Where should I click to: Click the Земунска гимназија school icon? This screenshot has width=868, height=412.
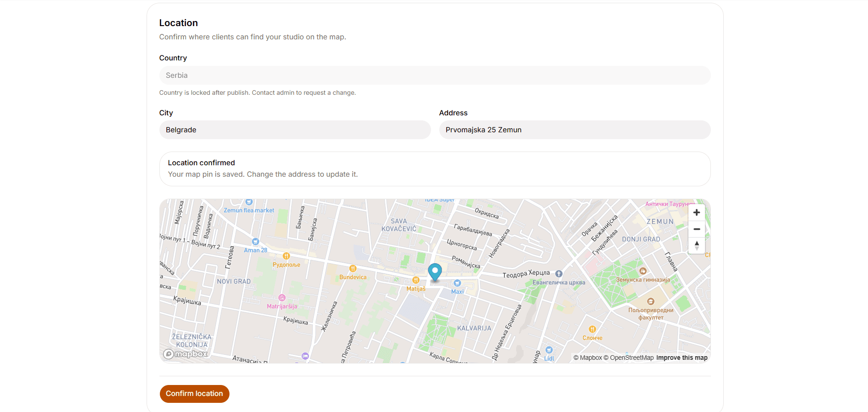pos(643,271)
